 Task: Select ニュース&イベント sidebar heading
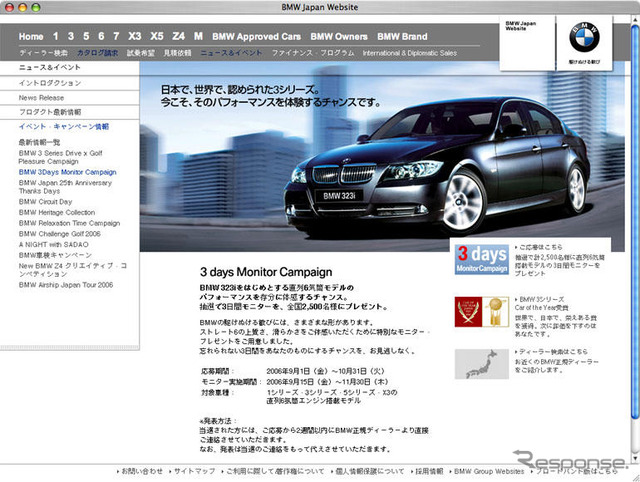(49, 67)
